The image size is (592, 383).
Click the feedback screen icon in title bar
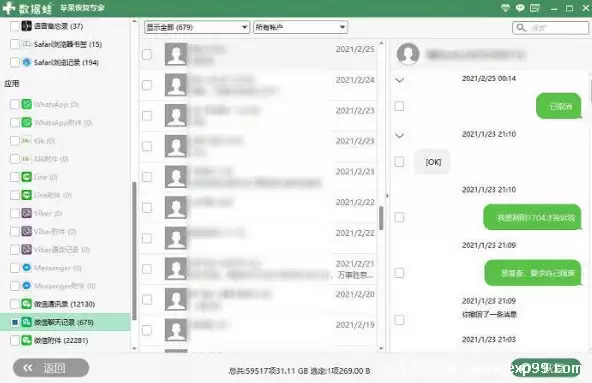coord(535,8)
